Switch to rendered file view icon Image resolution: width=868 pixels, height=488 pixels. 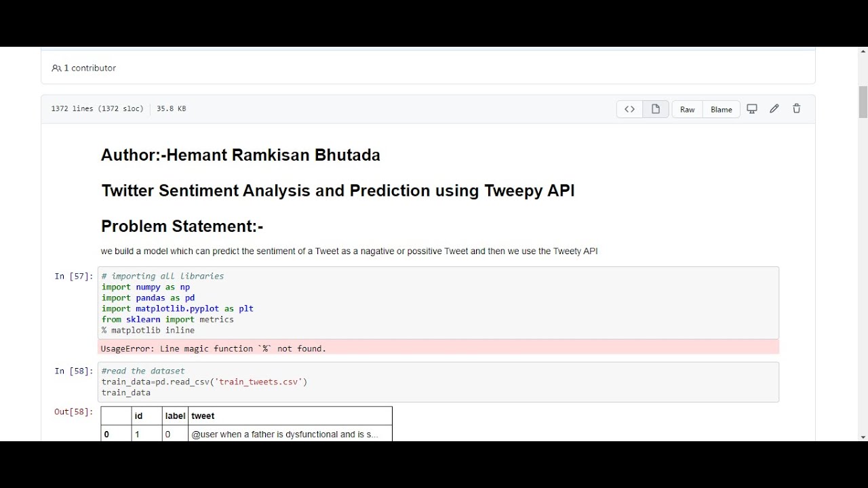tap(656, 109)
